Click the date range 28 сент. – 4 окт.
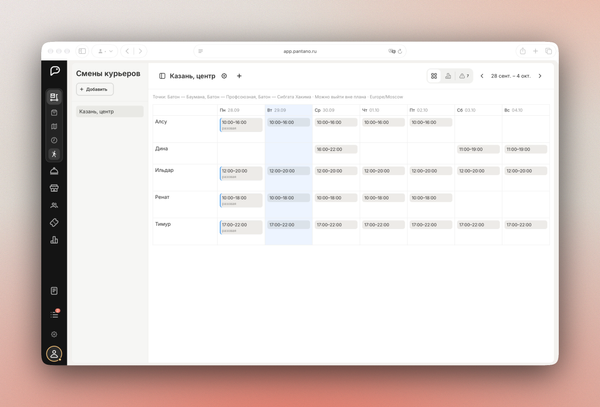Screen dimensions: 600x407 pos(511,76)
